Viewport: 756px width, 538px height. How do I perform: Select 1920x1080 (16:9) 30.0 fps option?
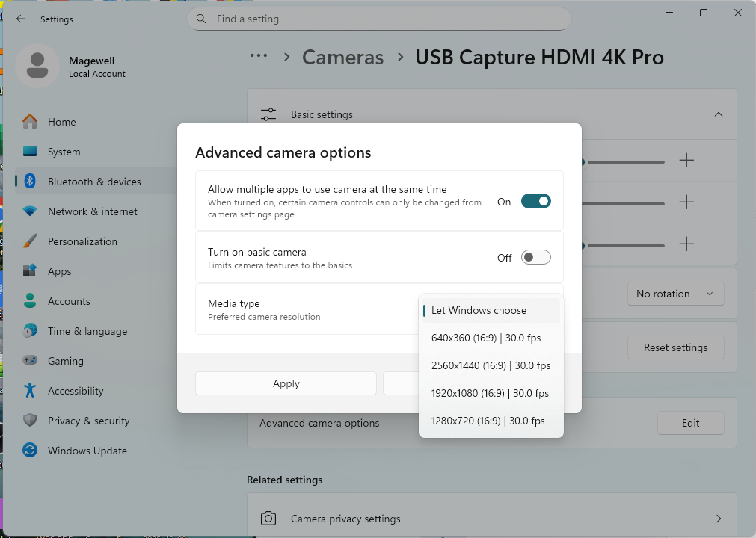(x=490, y=393)
